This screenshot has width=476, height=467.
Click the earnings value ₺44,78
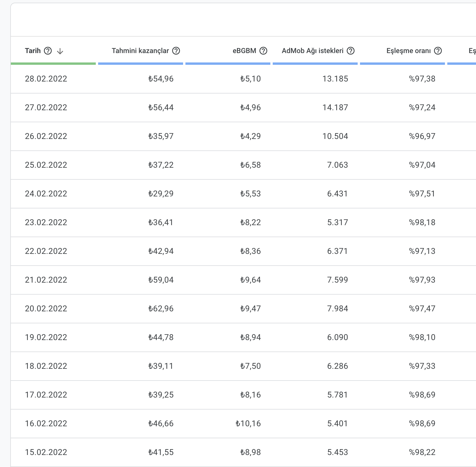tap(161, 337)
